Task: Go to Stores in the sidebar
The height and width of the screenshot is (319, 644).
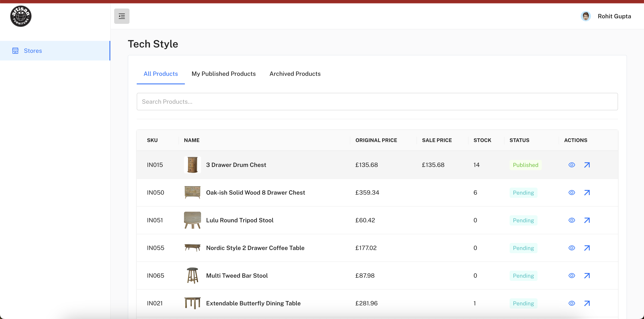Action: [33, 51]
